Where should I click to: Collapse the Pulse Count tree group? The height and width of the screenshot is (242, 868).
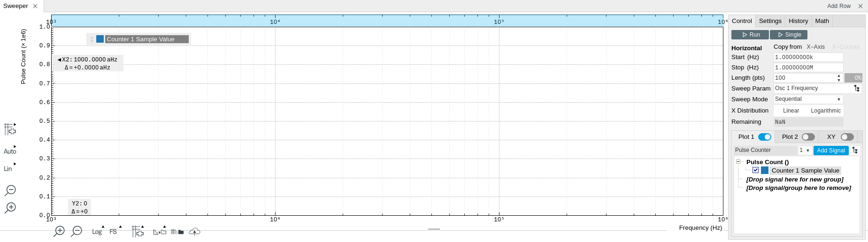(738, 162)
